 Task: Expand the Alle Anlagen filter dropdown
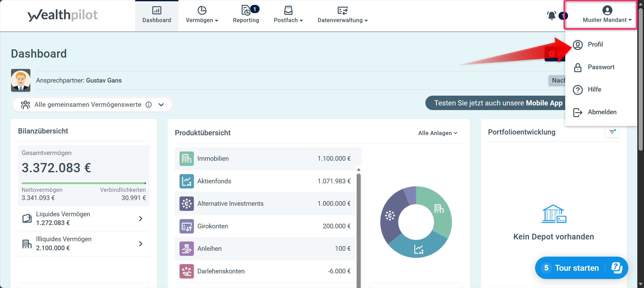click(x=437, y=133)
